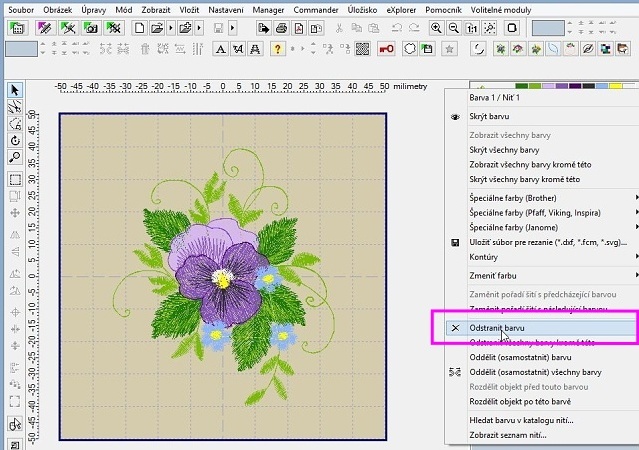
Task: Click the red key icon in toolbar
Action: point(385,48)
